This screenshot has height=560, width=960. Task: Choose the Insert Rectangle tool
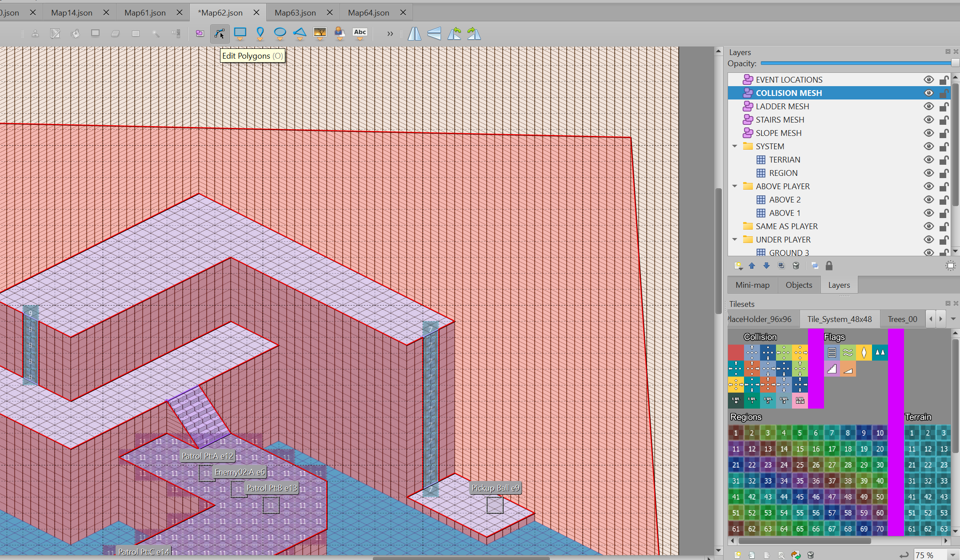tap(240, 33)
